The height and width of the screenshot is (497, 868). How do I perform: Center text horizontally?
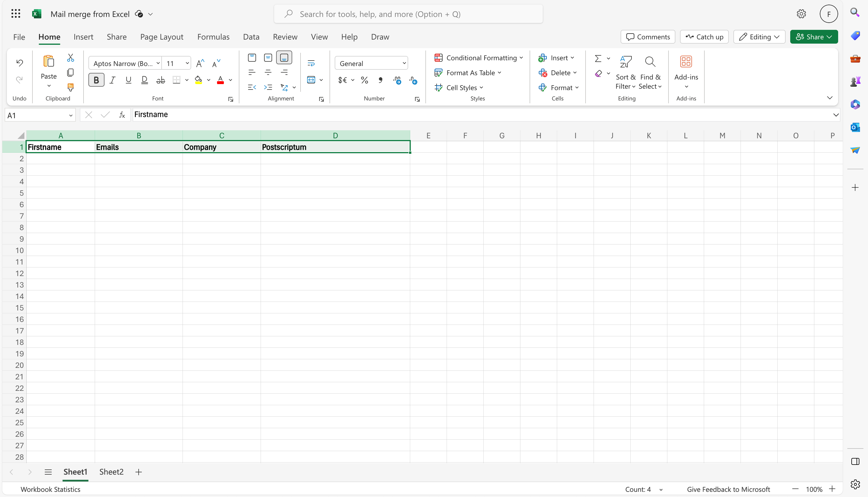coord(268,72)
